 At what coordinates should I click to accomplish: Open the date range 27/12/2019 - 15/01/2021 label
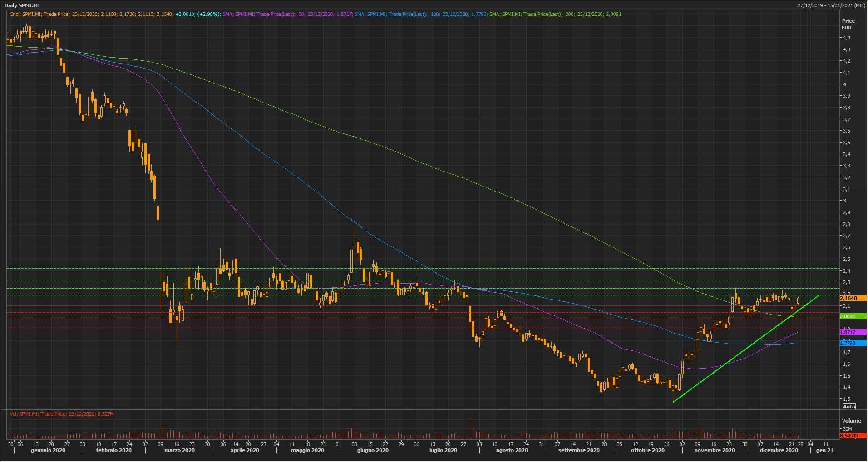pyautogui.click(x=831, y=5)
